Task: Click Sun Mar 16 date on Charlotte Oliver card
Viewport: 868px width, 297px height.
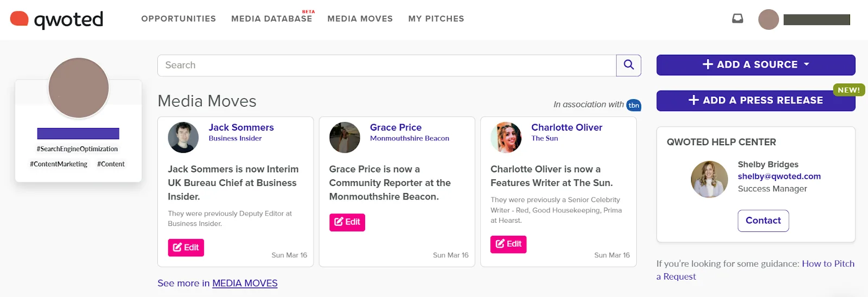Action: pos(612,255)
